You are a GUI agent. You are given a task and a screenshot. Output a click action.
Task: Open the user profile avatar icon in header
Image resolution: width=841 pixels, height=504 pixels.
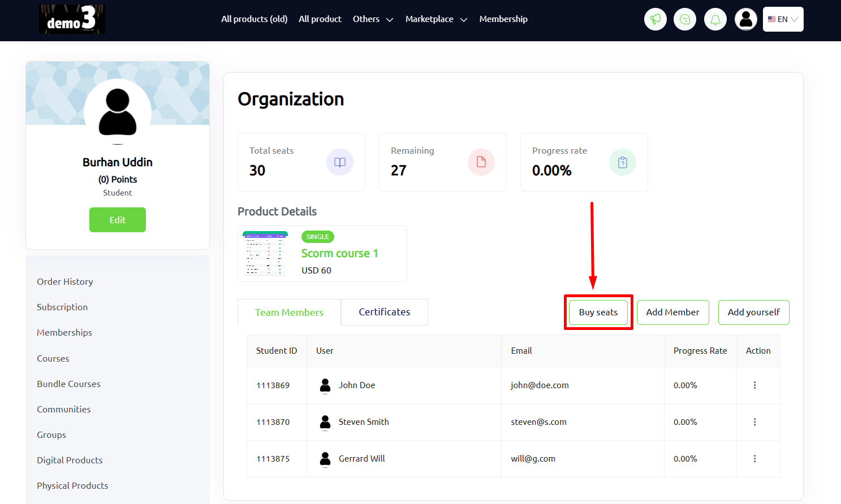pyautogui.click(x=746, y=19)
